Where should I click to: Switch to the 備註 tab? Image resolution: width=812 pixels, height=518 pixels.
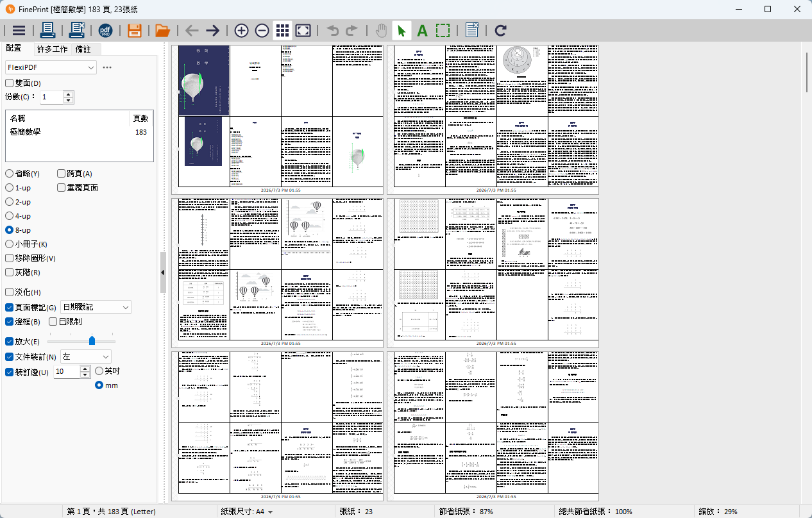83,49
